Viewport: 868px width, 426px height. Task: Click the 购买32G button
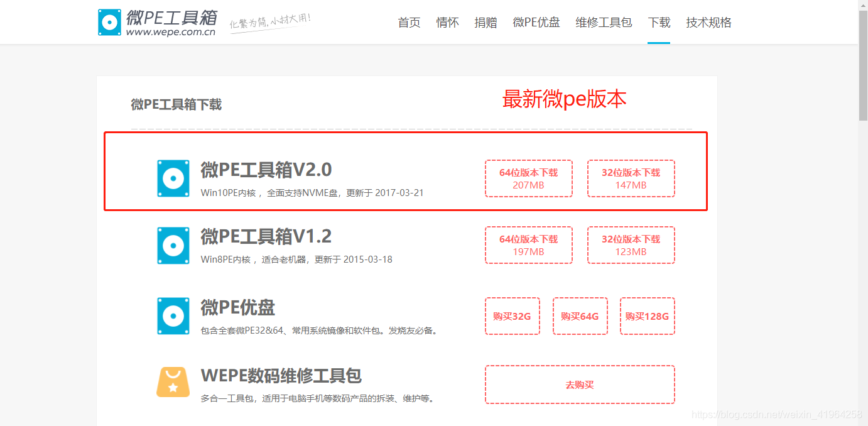pos(513,316)
